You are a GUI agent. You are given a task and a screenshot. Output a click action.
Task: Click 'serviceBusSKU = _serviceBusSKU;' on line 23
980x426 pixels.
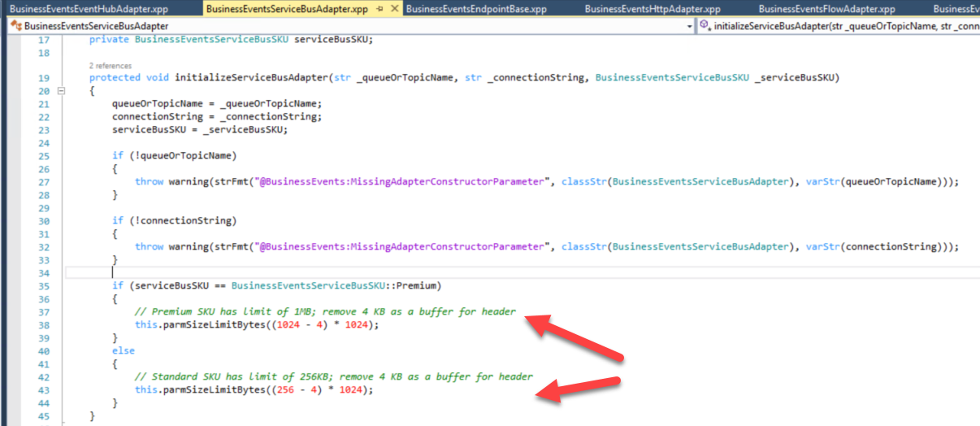coord(200,130)
